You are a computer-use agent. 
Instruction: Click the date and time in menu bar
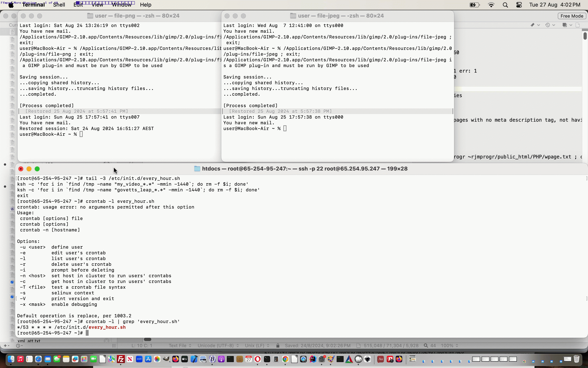pos(555,5)
